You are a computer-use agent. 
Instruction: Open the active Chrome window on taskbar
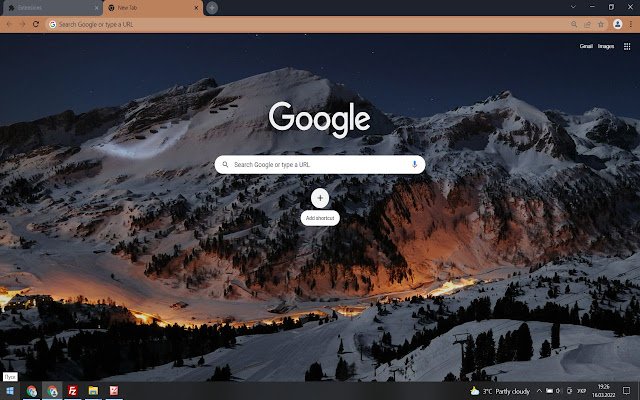[52, 391]
